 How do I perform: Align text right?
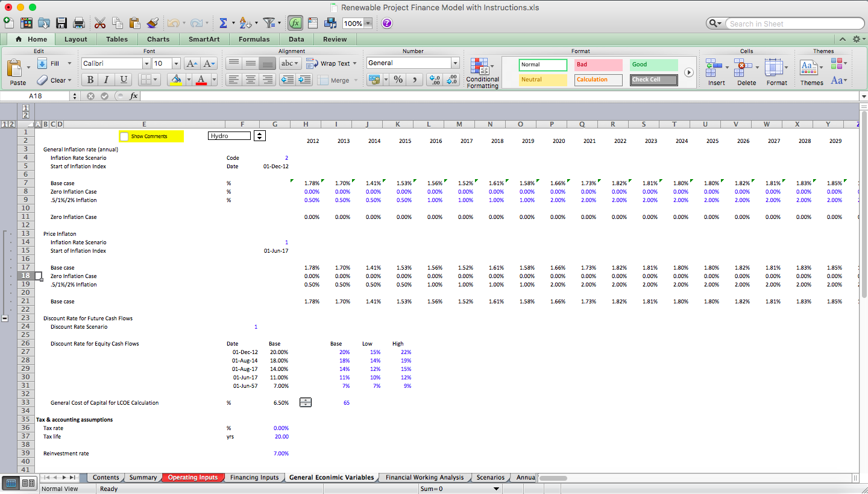(x=268, y=80)
